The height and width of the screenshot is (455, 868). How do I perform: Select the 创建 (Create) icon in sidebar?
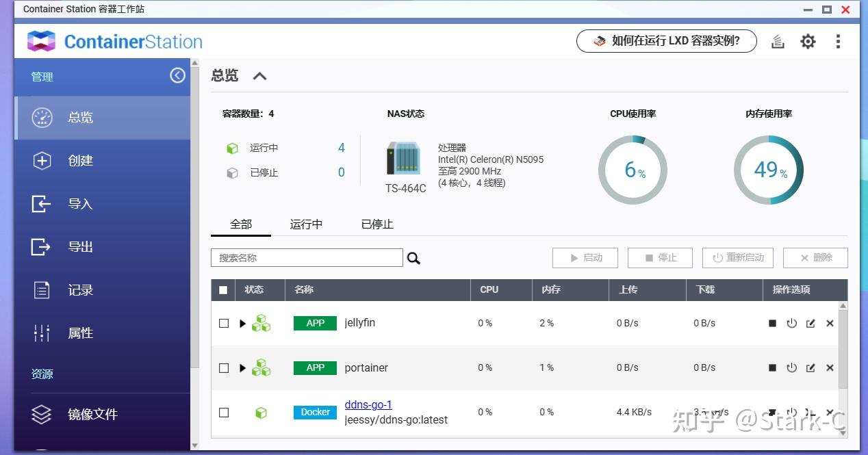(x=42, y=160)
